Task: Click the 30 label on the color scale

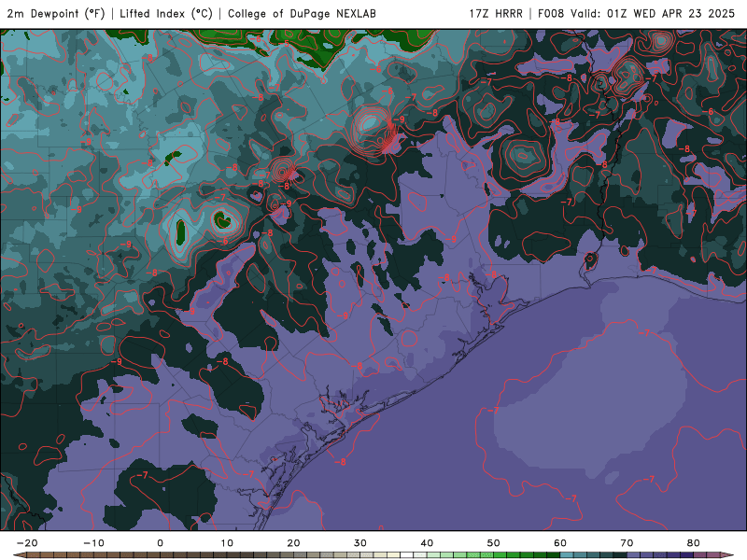Action: (360, 543)
